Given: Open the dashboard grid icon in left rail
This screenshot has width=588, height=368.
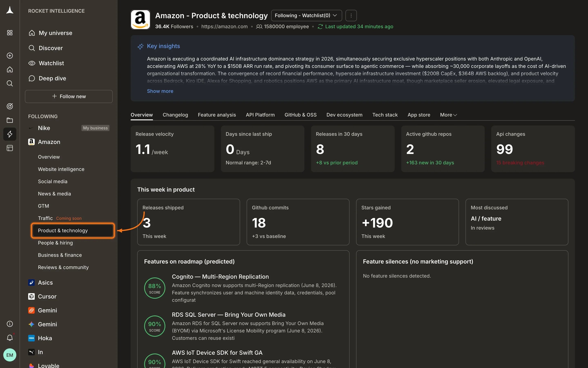Looking at the screenshot, I should pos(10,33).
